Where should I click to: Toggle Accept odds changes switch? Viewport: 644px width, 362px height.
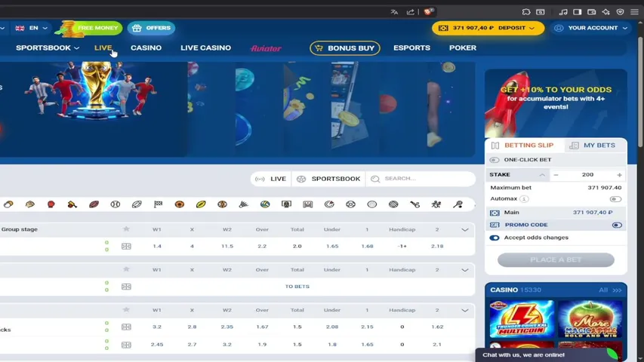[x=495, y=238]
